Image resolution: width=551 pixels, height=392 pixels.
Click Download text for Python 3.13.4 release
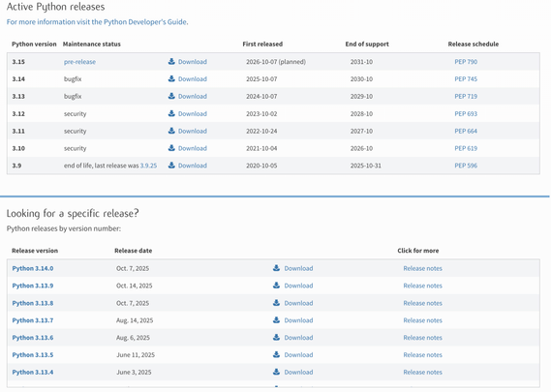[x=298, y=372]
